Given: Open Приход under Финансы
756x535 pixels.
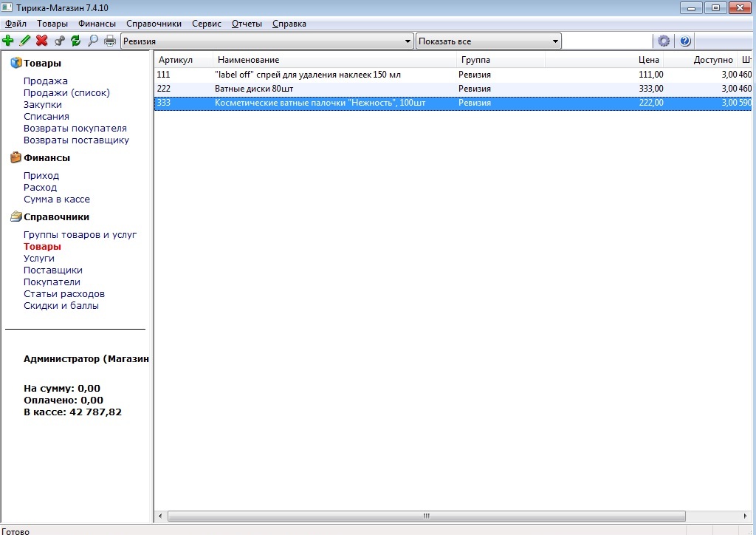Looking at the screenshot, I should coord(41,176).
